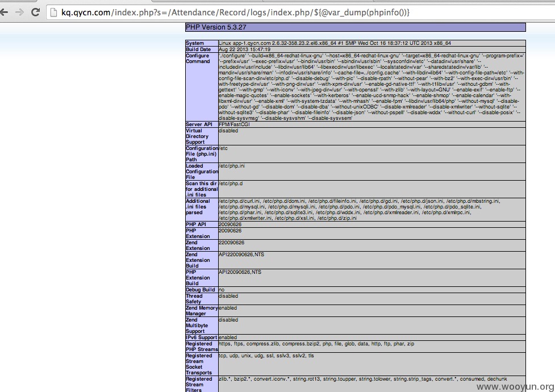Click the Registered Stream Filters label

(199, 385)
